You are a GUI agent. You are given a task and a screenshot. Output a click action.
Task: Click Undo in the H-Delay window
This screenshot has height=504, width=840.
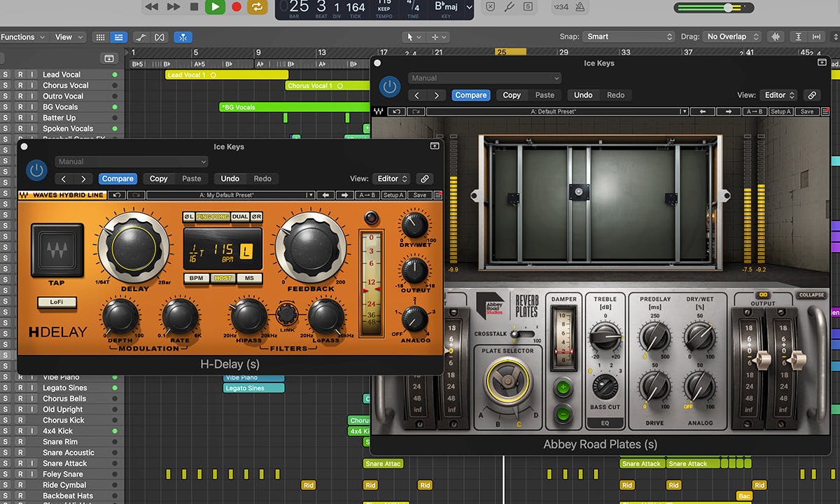tap(230, 178)
